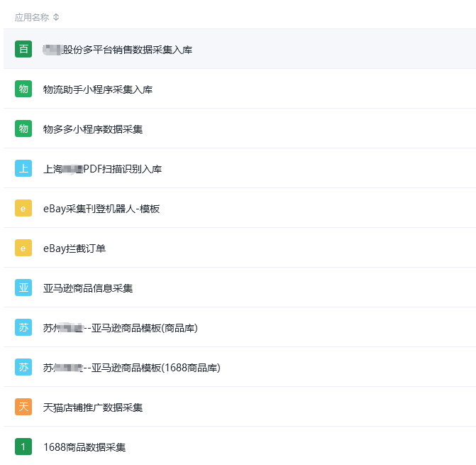The height and width of the screenshot is (465, 476).
Task: Open 亚马逊商品信息采集 app name
Action: point(88,288)
